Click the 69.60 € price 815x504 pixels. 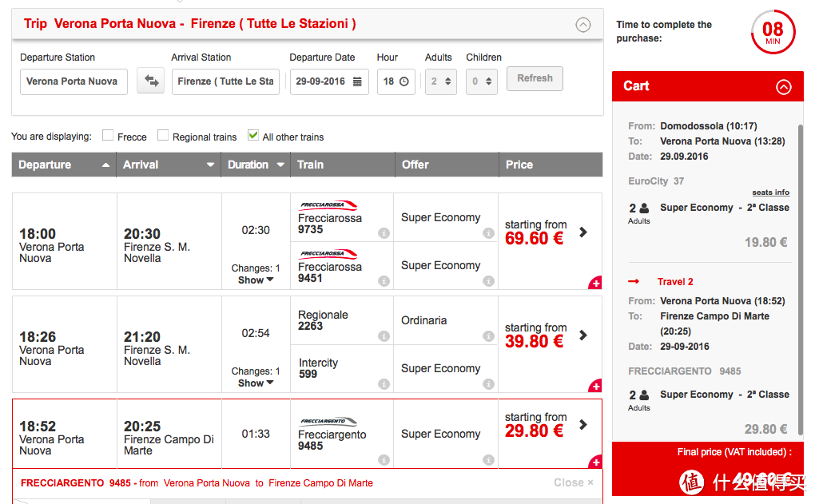click(535, 239)
